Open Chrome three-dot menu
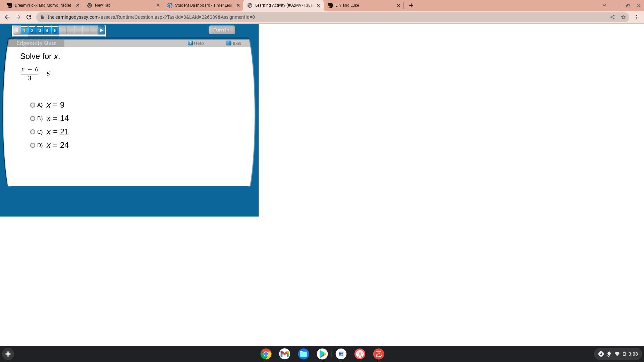Viewport: 644px width, 362px height. [x=637, y=17]
